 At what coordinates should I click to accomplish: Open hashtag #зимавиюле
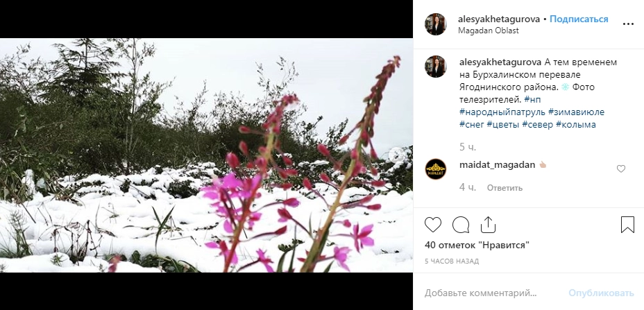(x=576, y=112)
